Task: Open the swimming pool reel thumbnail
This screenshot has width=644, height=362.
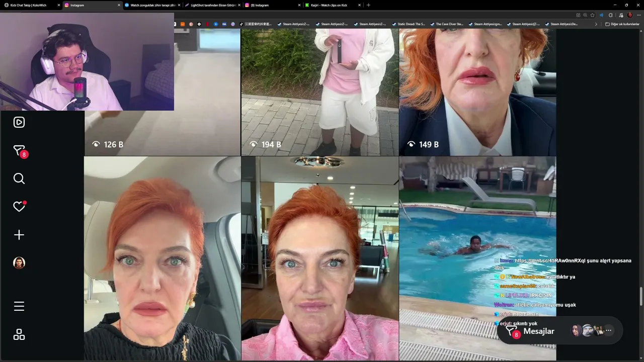Action: 477,258
